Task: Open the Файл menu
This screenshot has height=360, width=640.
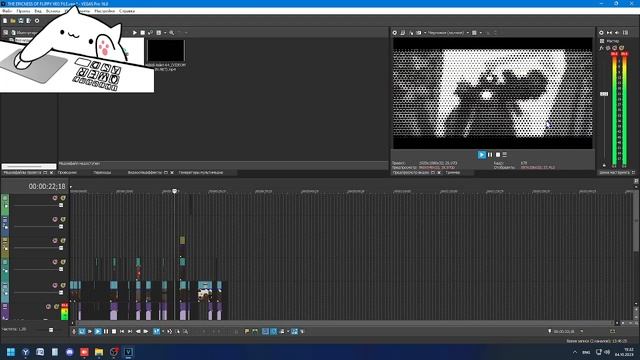Action: [x=7, y=11]
